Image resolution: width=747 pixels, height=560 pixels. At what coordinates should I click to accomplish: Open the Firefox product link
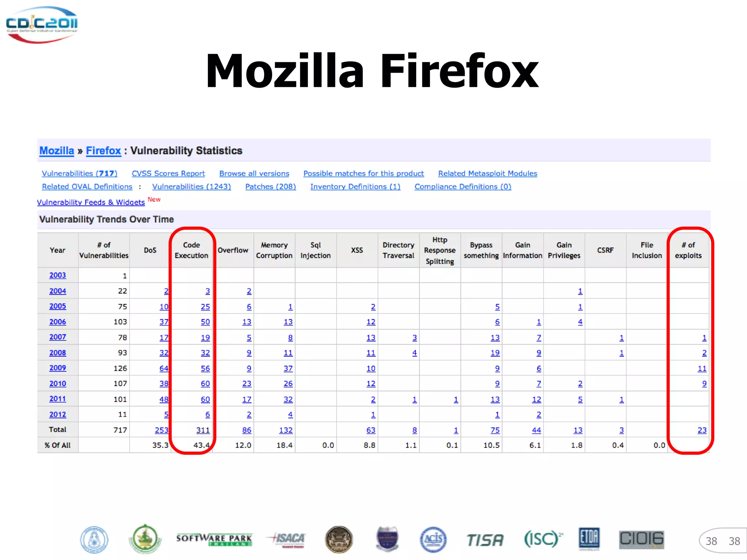tap(103, 151)
